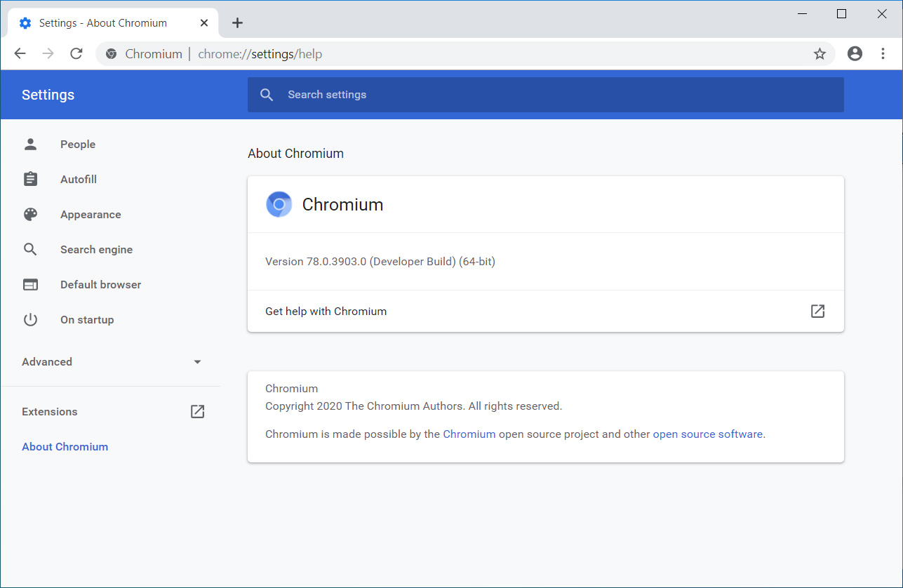The width and height of the screenshot is (903, 588).
Task: Click the external link icon for help
Action: pyautogui.click(x=817, y=311)
